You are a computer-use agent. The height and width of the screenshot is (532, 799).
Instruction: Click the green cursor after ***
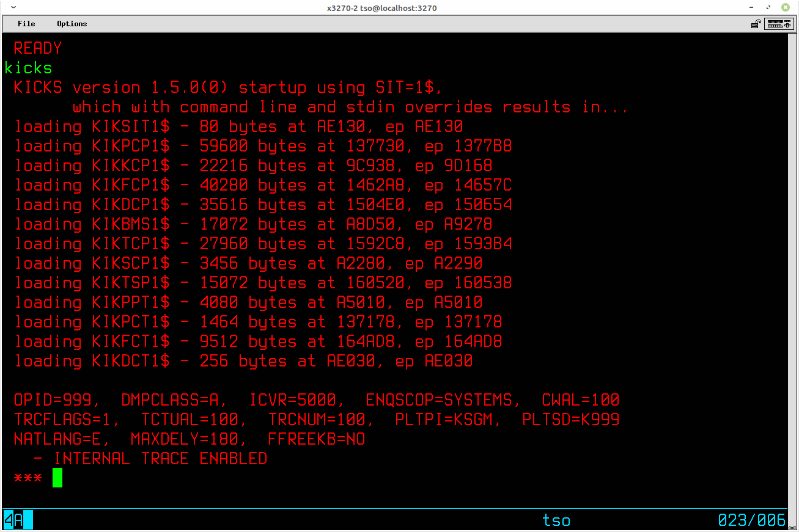click(x=57, y=478)
